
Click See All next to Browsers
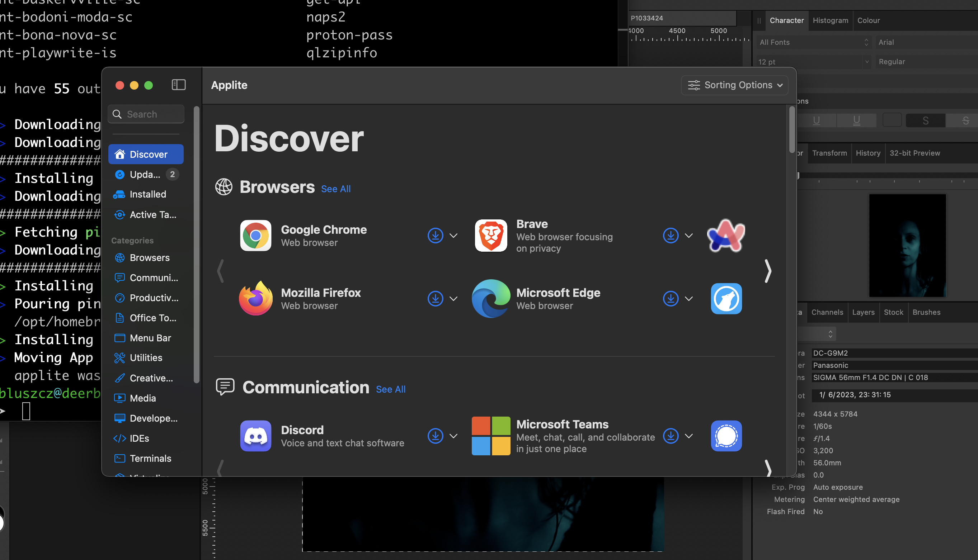click(x=335, y=189)
